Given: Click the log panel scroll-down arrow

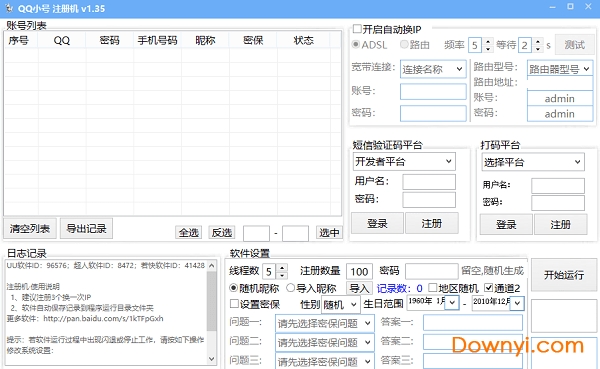Looking at the screenshot, I should 212,359.
